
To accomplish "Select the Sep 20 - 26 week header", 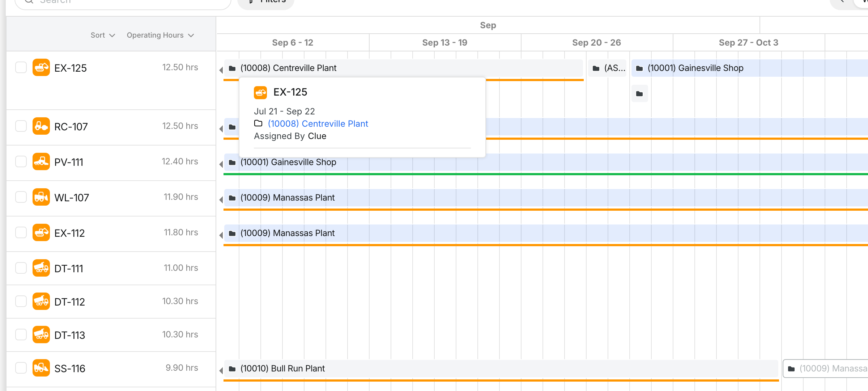I will point(597,42).
